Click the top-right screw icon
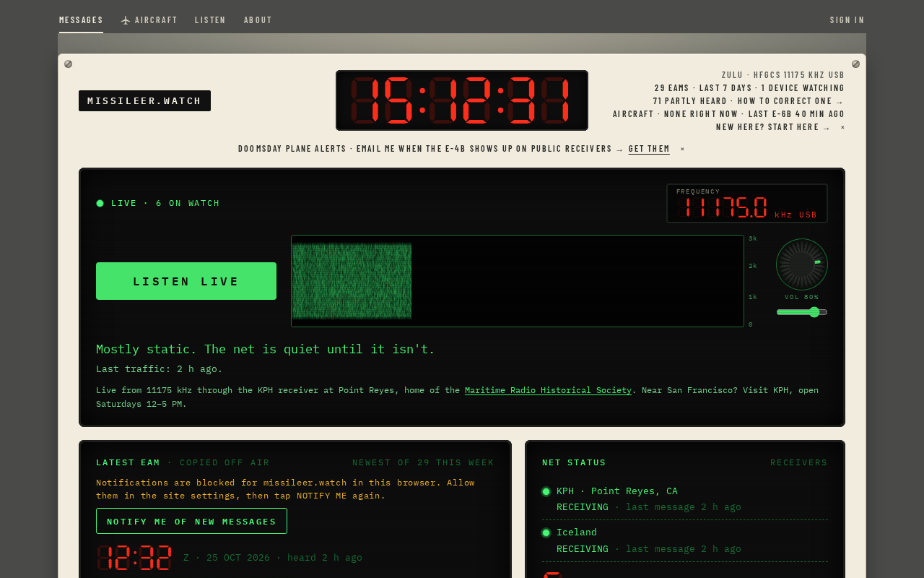Image resolution: width=924 pixels, height=578 pixels. pos(855,64)
